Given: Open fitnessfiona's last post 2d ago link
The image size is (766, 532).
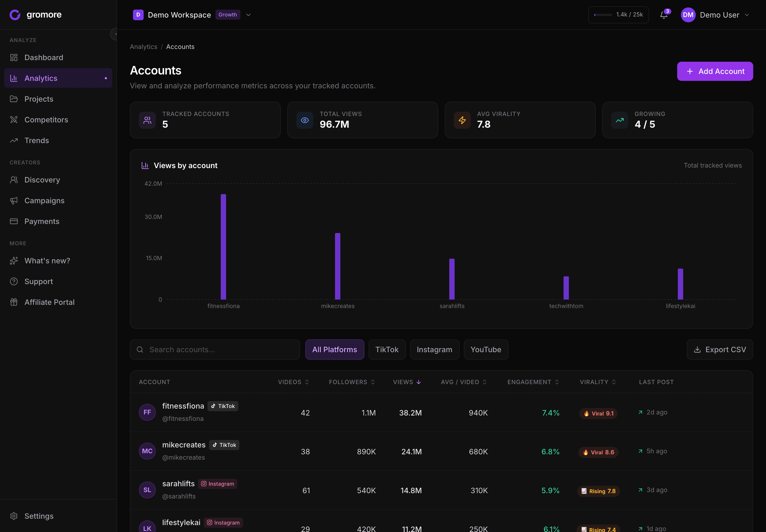Looking at the screenshot, I should click(653, 412).
